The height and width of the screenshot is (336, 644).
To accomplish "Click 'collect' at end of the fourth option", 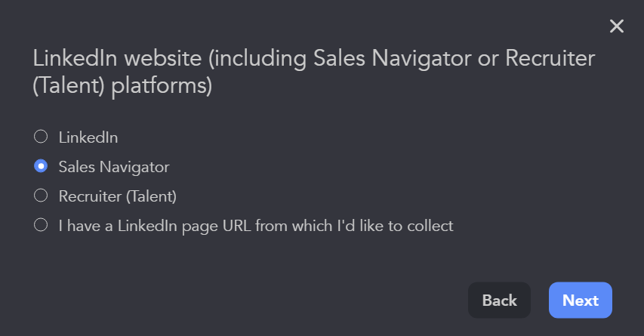I will click(x=431, y=226).
